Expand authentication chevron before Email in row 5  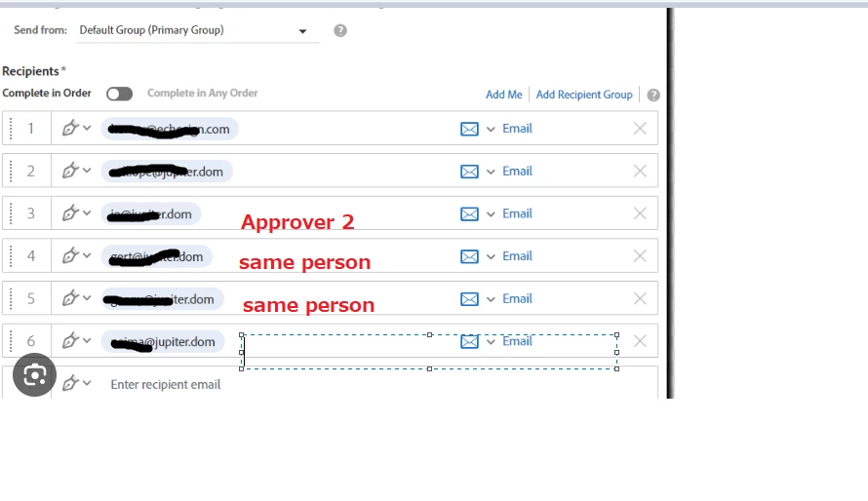[x=491, y=299]
